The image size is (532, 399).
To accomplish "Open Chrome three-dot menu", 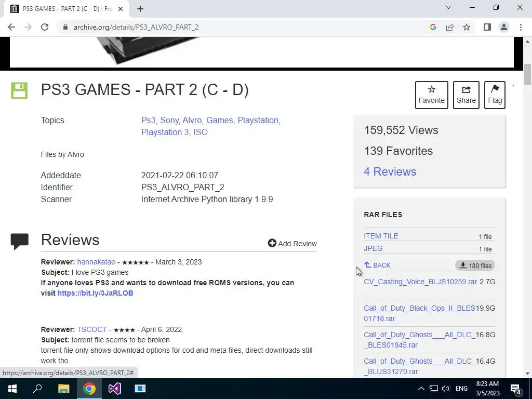I will [521, 27].
